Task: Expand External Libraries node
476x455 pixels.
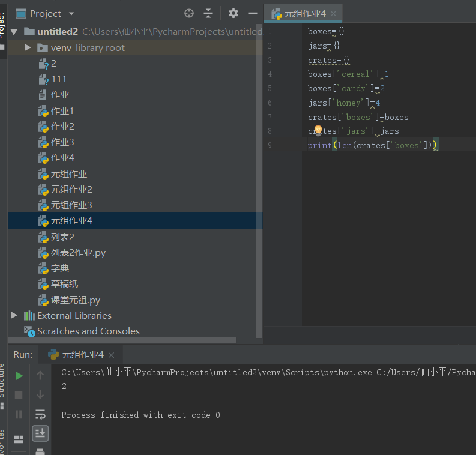Action: point(14,315)
